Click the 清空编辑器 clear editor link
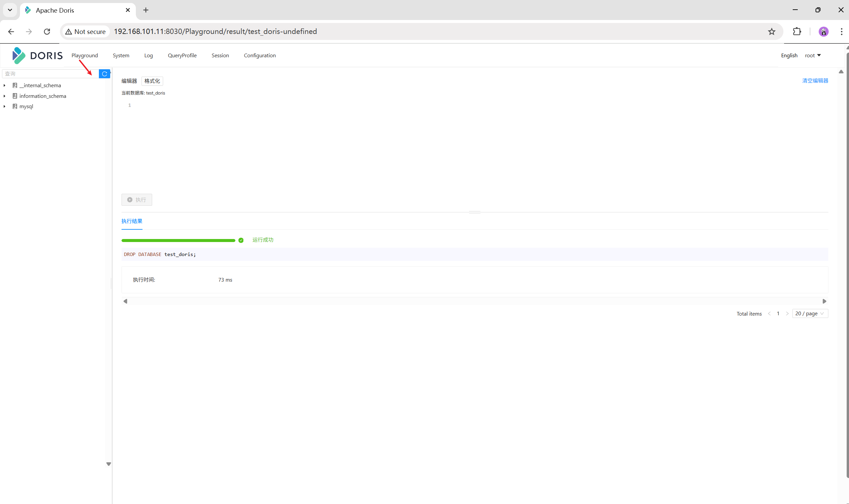This screenshot has width=849, height=504. point(815,81)
